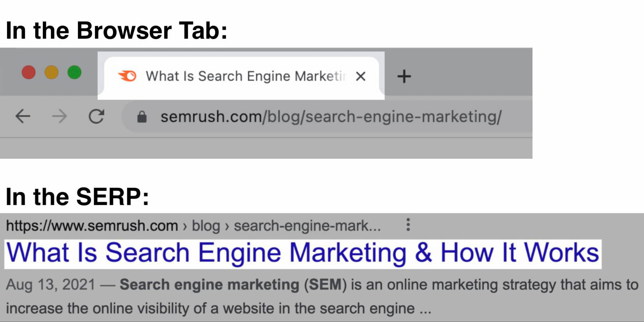Click the Search engine marketing bold snippet text
Viewport: 644px width, 322px height.
tap(200, 284)
